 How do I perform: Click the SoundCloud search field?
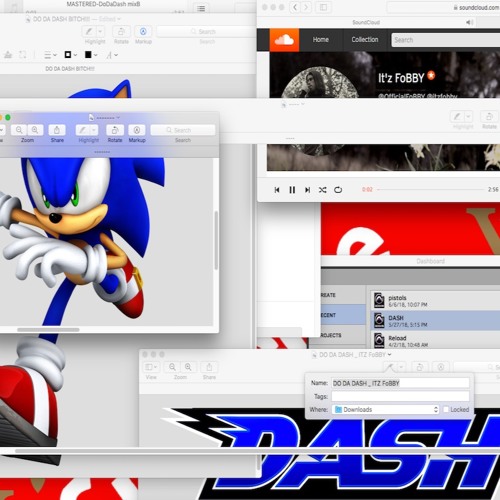446,40
